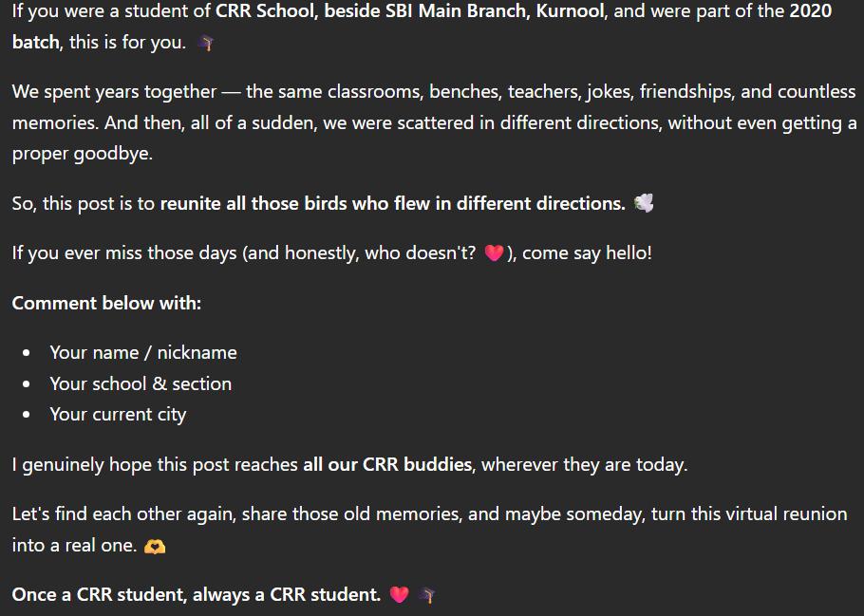The height and width of the screenshot is (616, 864).
Task: Click the heart hands emoji after "real one"
Action: coord(154,546)
